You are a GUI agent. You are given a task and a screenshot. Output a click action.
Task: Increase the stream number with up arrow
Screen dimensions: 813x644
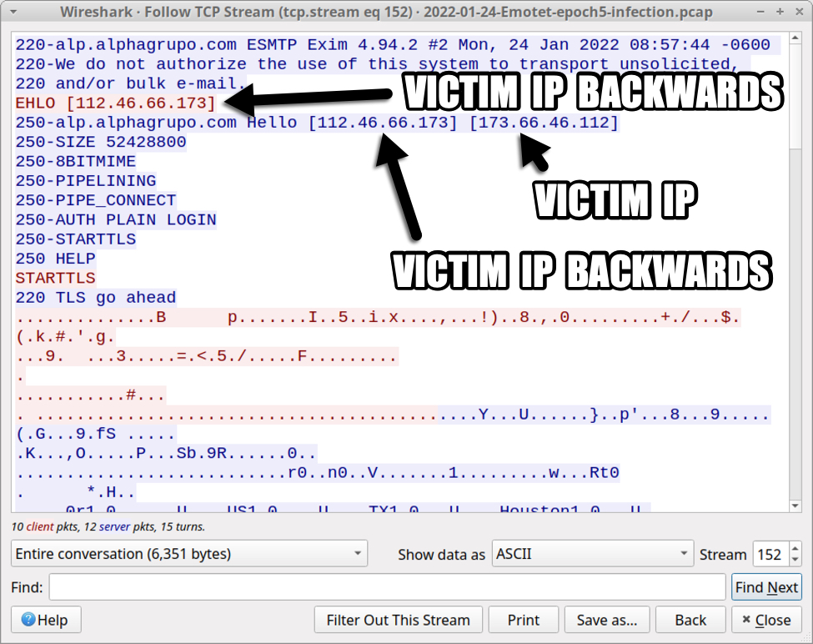[x=795, y=548]
